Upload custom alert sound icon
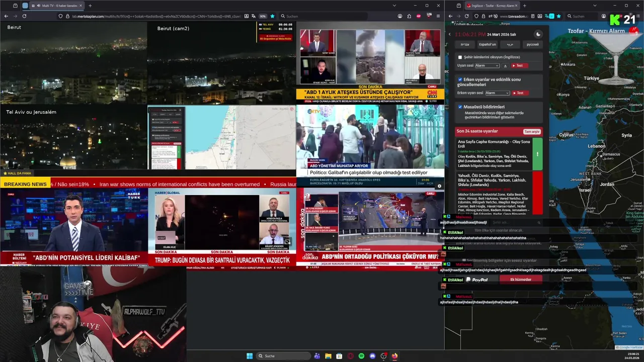The width and height of the screenshot is (644, 362). click(x=505, y=66)
